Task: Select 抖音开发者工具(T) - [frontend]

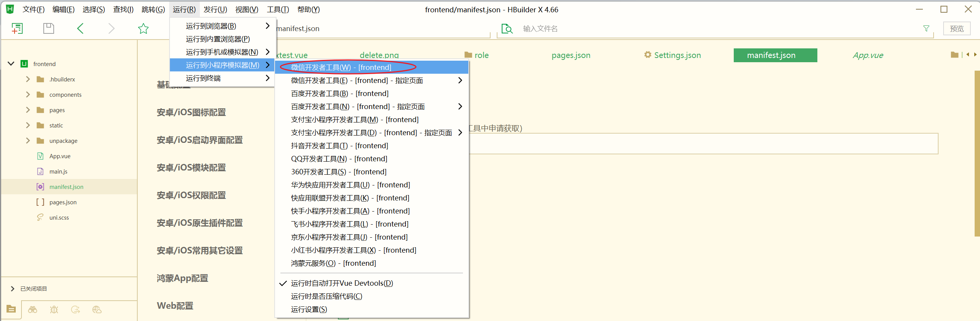Action: [x=372, y=146]
